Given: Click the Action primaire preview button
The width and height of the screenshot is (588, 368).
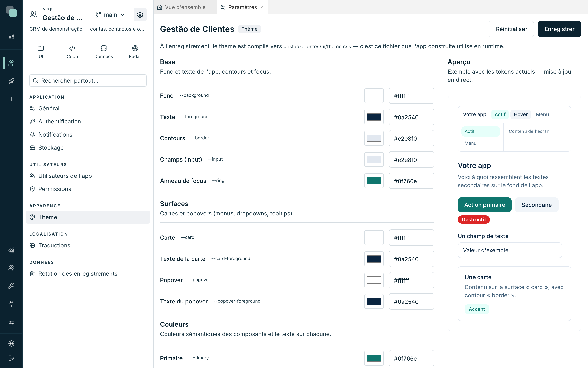Looking at the screenshot, I should 484,205.
